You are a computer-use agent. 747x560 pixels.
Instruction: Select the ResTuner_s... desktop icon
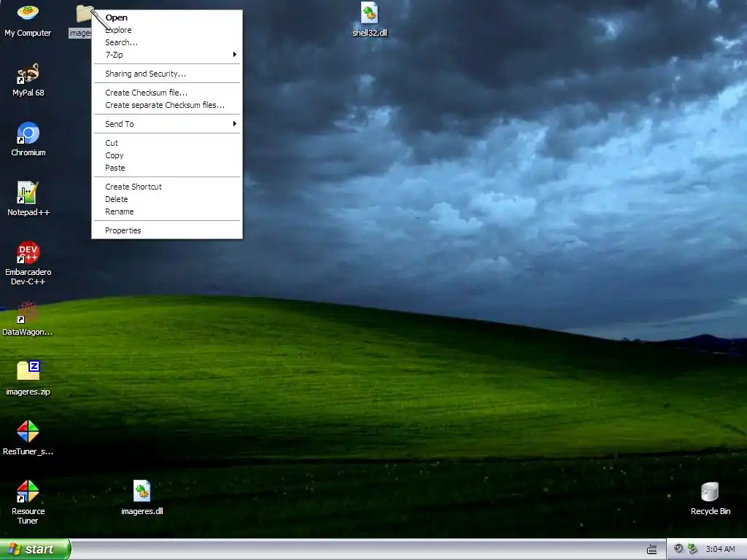pyautogui.click(x=28, y=438)
